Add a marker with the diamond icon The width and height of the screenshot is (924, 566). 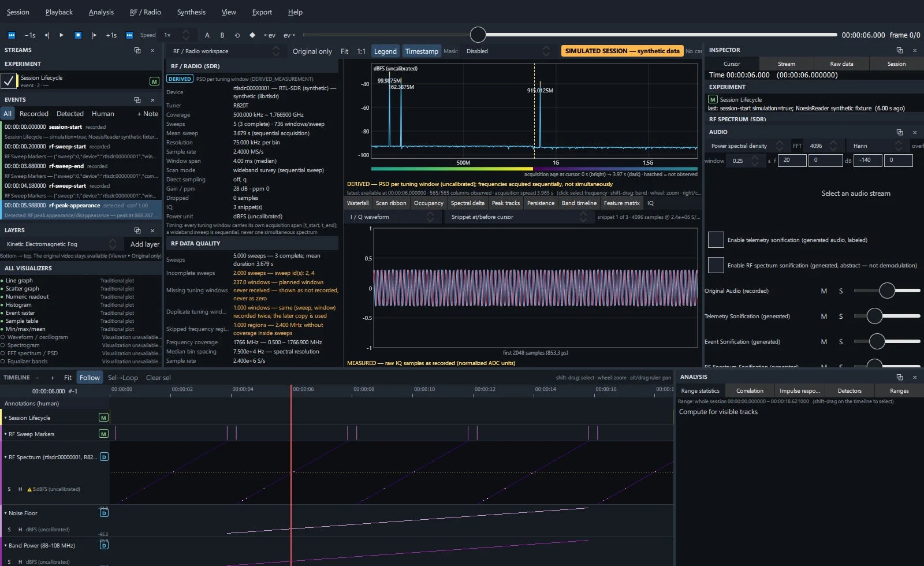252,35
